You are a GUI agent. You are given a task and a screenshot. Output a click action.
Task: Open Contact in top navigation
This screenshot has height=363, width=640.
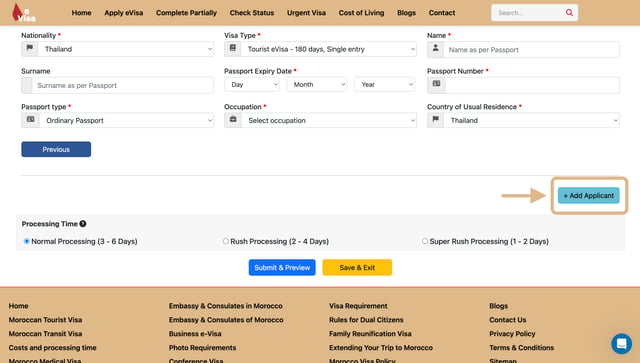tap(442, 13)
